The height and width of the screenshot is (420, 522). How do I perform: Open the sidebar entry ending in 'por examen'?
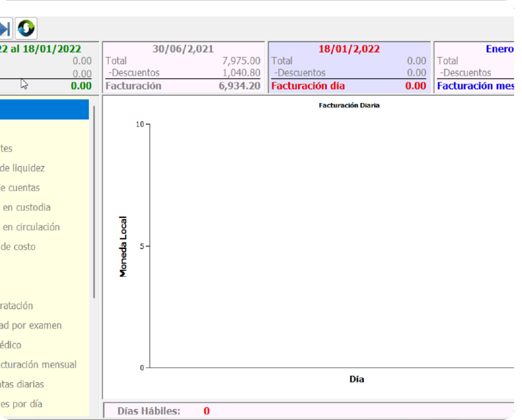(x=31, y=325)
